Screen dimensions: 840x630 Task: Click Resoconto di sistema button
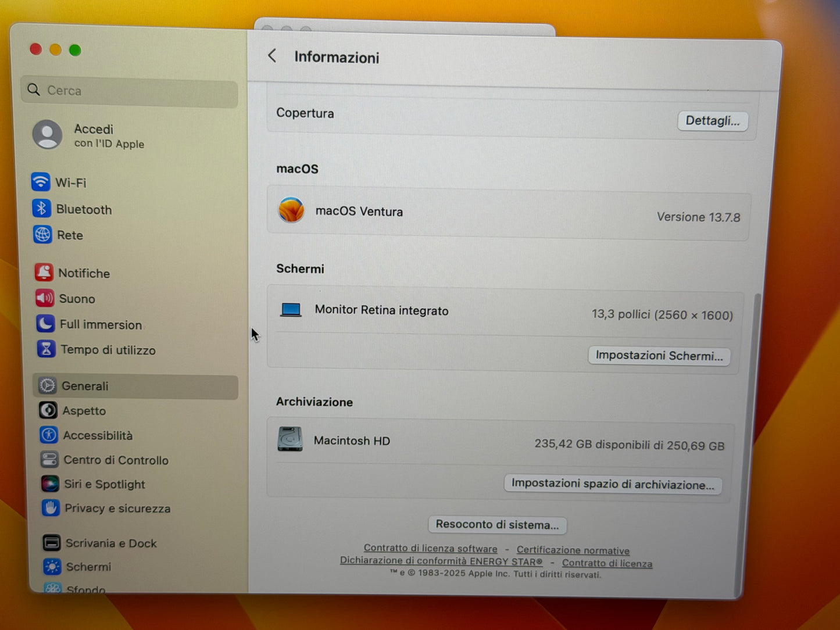(497, 525)
